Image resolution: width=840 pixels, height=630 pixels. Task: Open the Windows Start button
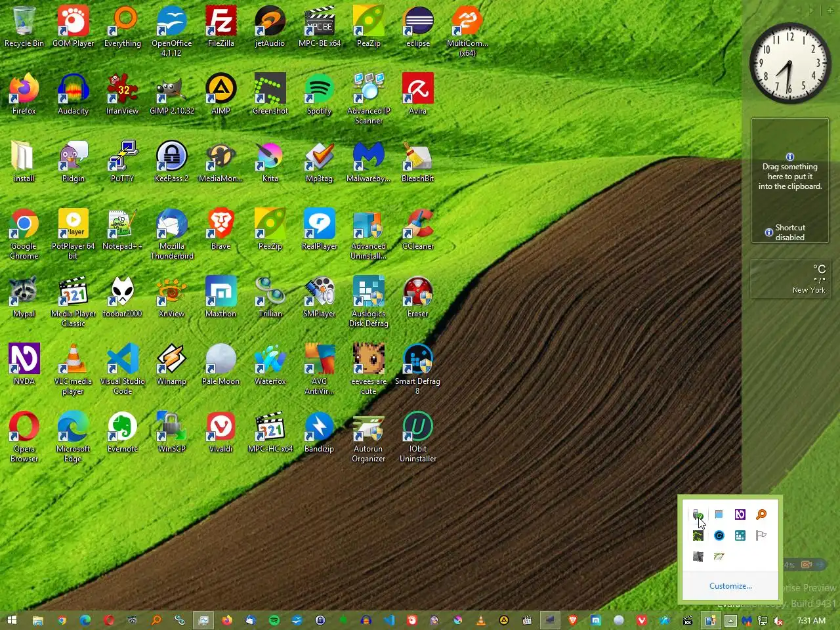coord(12,620)
